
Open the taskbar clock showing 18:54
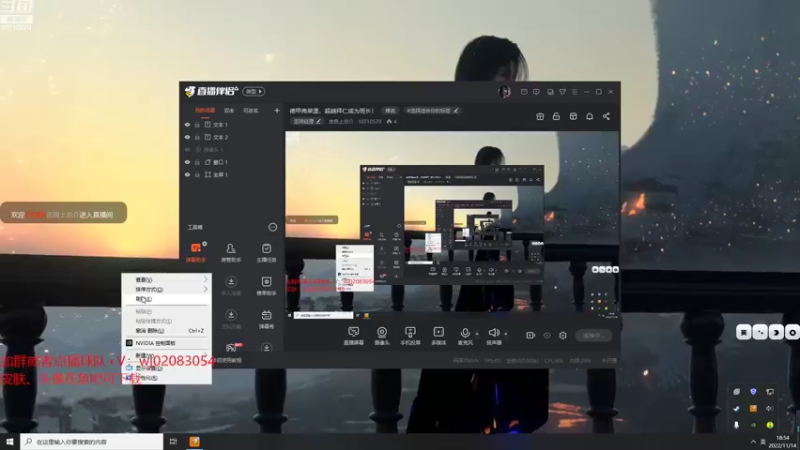click(x=783, y=441)
